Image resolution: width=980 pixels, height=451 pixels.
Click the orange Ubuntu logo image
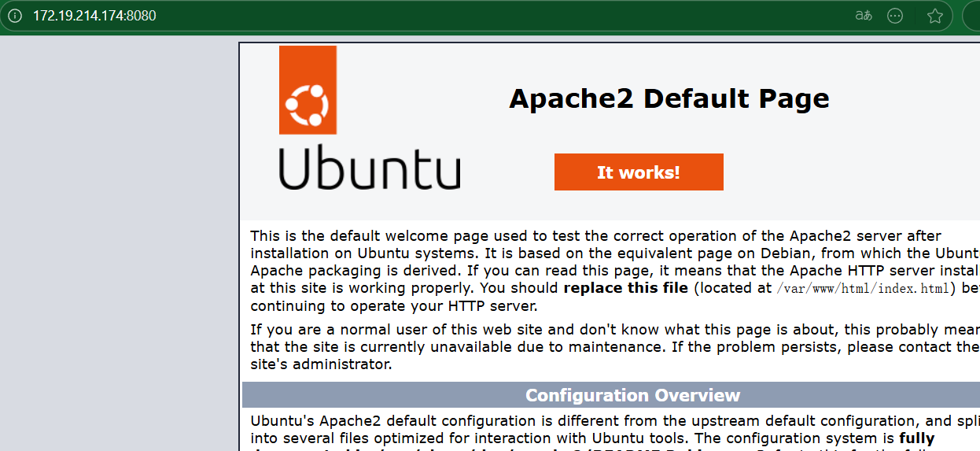pyautogui.click(x=308, y=90)
